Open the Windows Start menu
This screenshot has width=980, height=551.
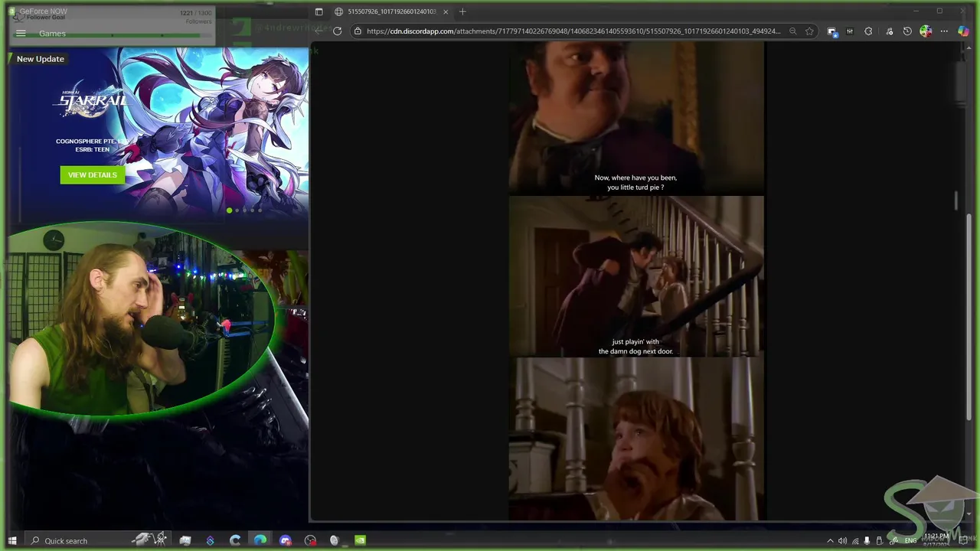coord(12,540)
